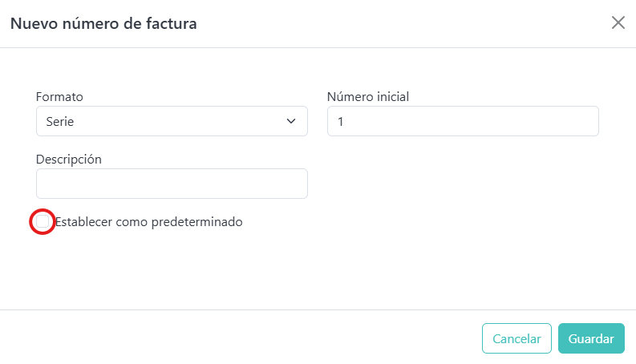
Task: Close the Nuevo número de factura dialog
Action: tap(618, 22)
